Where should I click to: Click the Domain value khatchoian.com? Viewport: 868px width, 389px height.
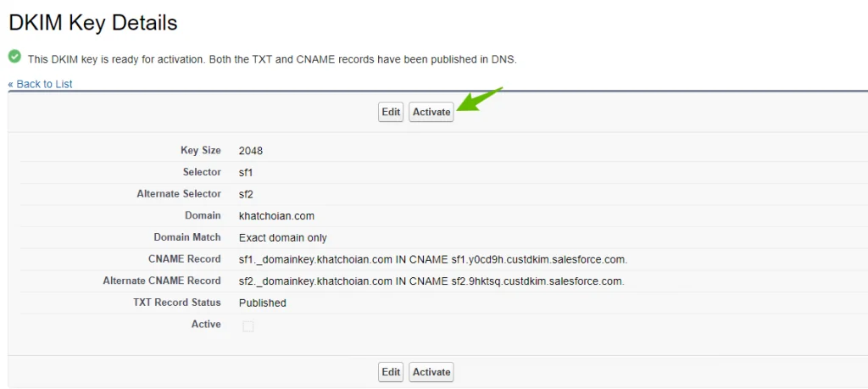[x=277, y=216]
